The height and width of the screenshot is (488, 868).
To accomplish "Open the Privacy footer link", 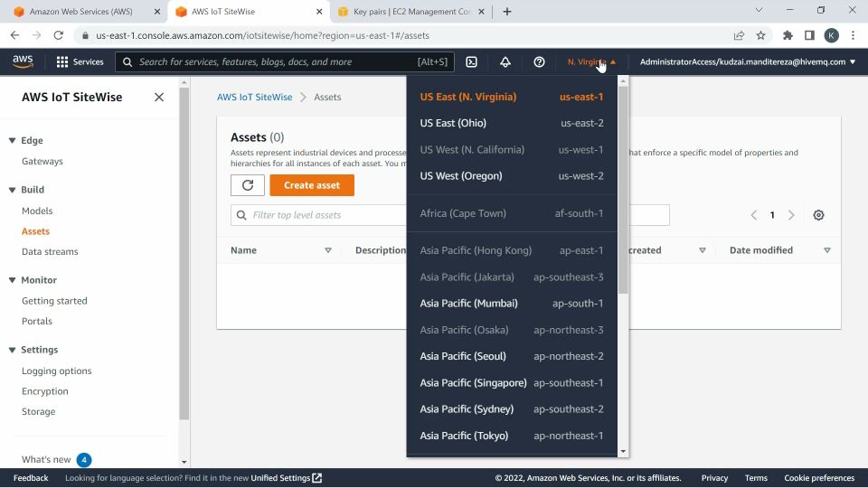I will pyautogui.click(x=714, y=478).
